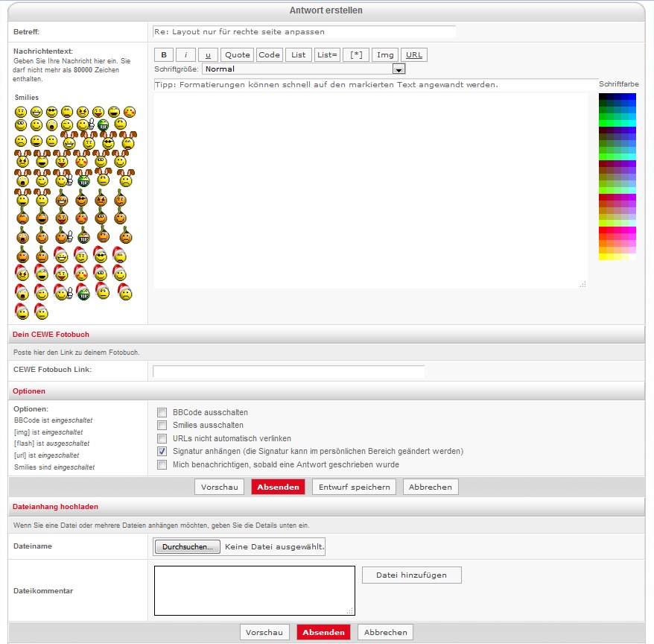
Task: Insert the Santa-hat smiley giving thumbs up
Action: [x=64, y=293]
